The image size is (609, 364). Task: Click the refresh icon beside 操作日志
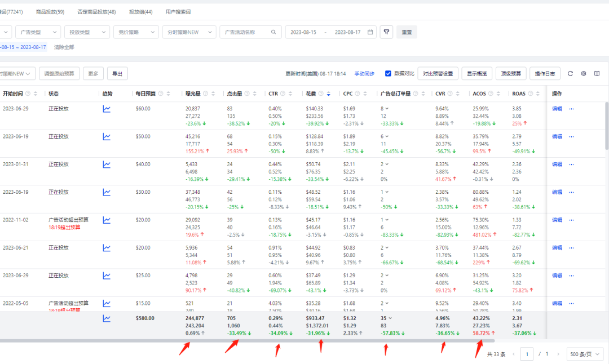[570, 73]
